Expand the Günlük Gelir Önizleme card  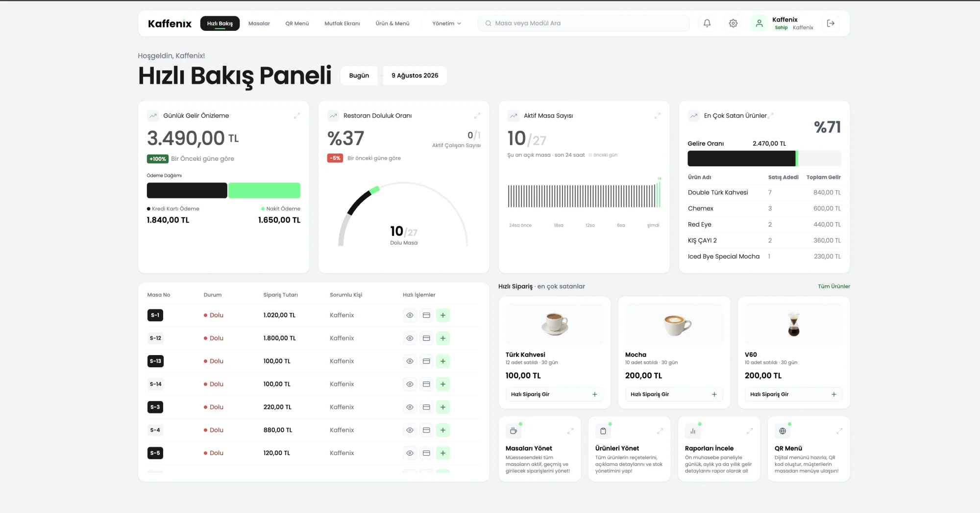[x=296, y=116]
